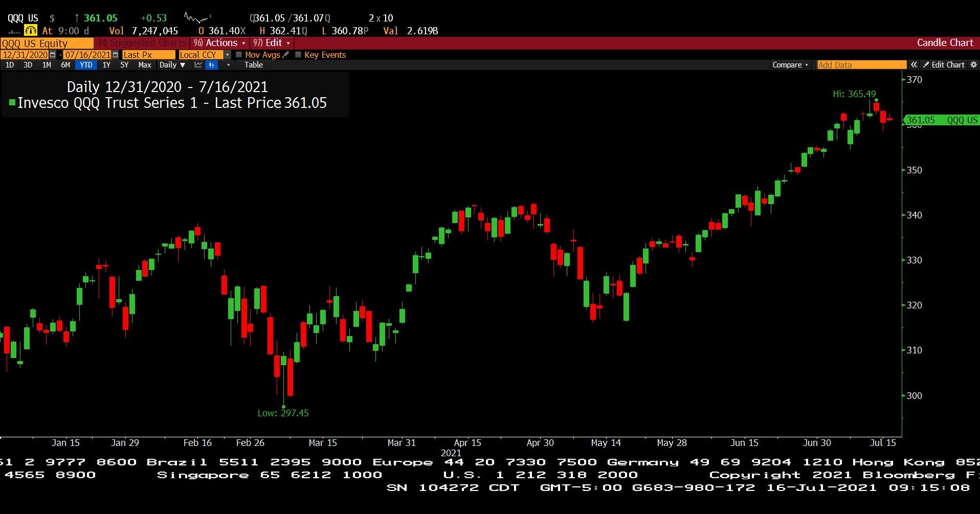The height and width of the screenshot is (514, 980).
Task: Select the 5Y range tab
Action: [124, 65]
